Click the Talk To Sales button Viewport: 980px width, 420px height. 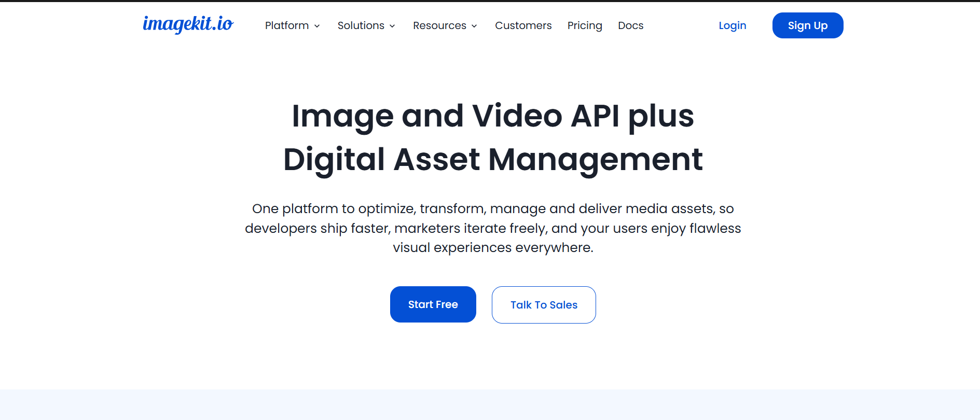click(544, 305)
